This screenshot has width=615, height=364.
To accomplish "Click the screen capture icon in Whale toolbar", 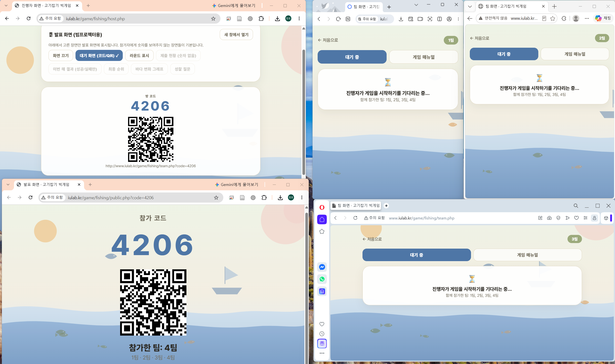I will coord(430,19).
